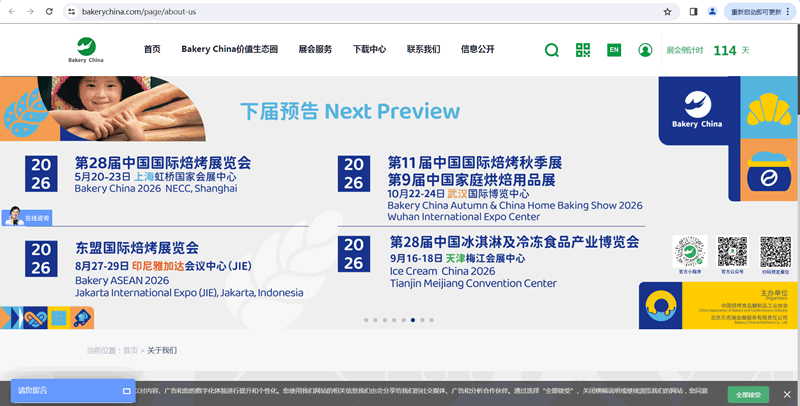Open the browser side panel icon
800x406 pixels.
pos(693,11)
